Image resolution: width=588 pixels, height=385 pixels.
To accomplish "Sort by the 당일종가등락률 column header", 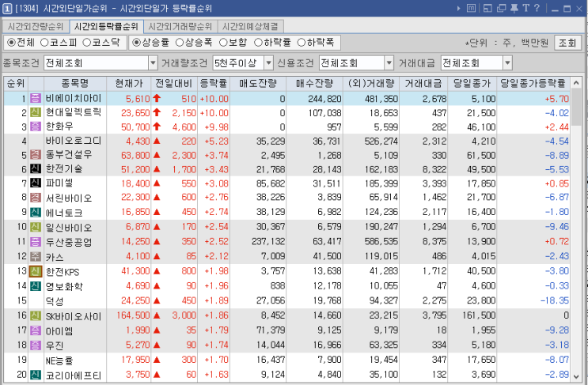I will tap(533, 83).
